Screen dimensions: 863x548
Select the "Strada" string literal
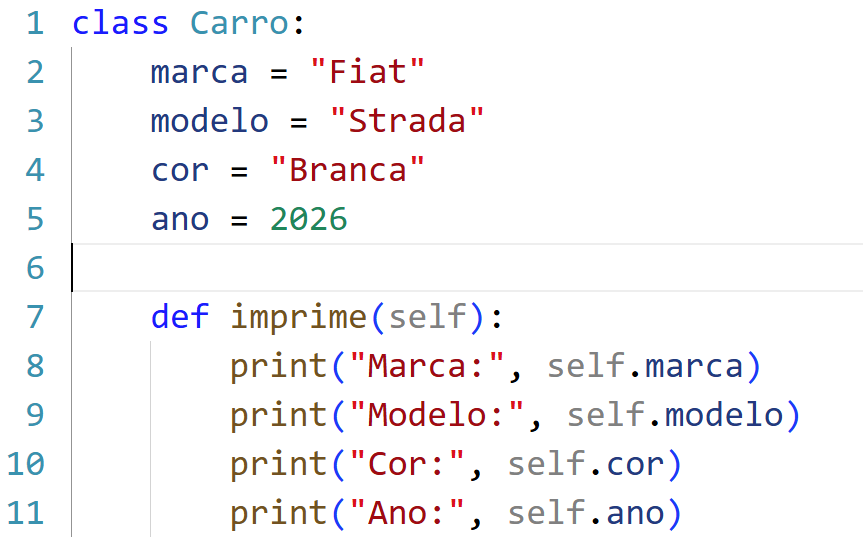(407, 120)
